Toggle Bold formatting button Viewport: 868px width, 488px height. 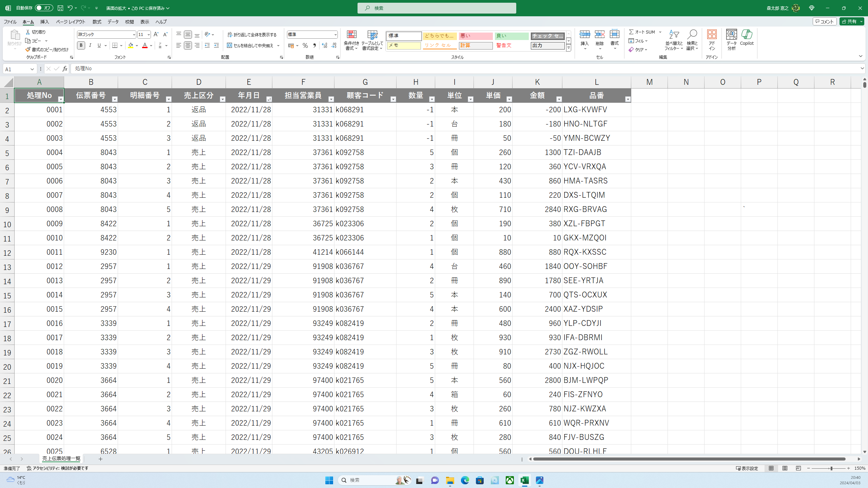81,45
